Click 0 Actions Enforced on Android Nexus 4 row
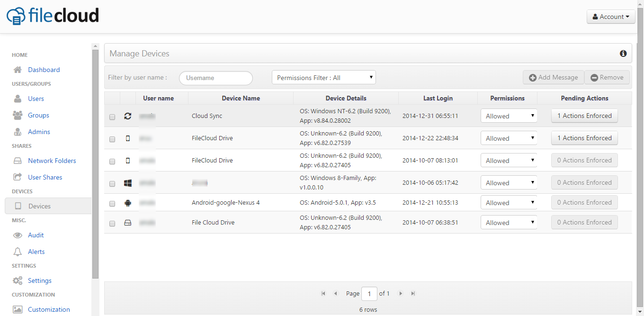644x316 pixels. [584, 202]
